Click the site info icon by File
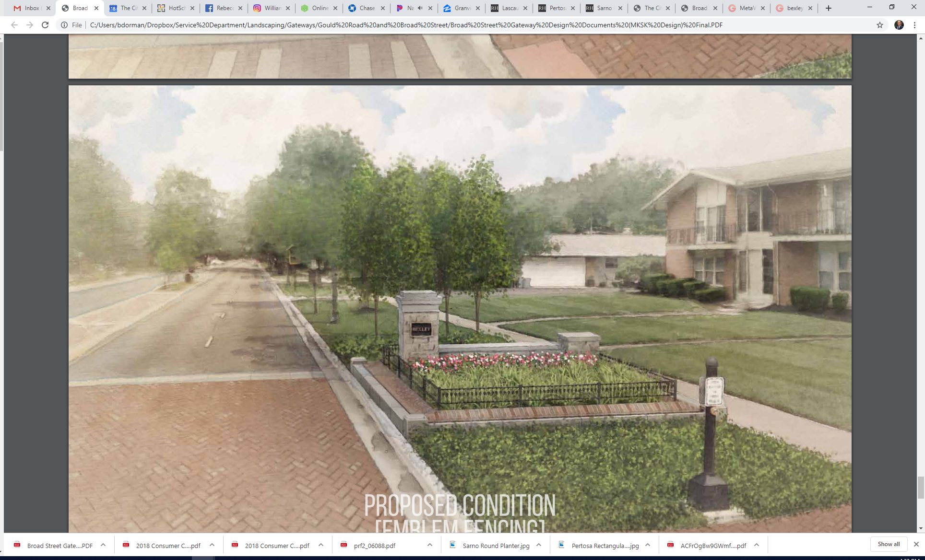Viewport: 925px width, 560px height. tap(64, 25)
